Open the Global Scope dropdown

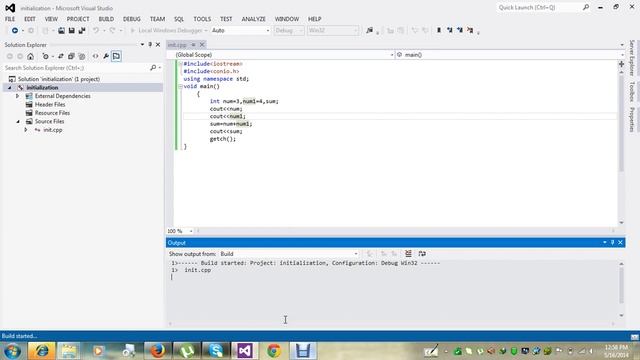(281, 55)
